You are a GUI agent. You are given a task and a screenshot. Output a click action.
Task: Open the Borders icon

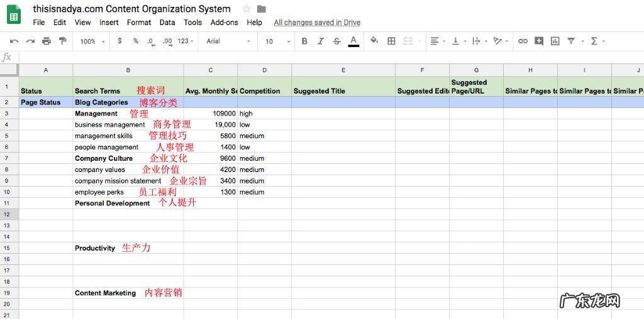click(391, 41)
